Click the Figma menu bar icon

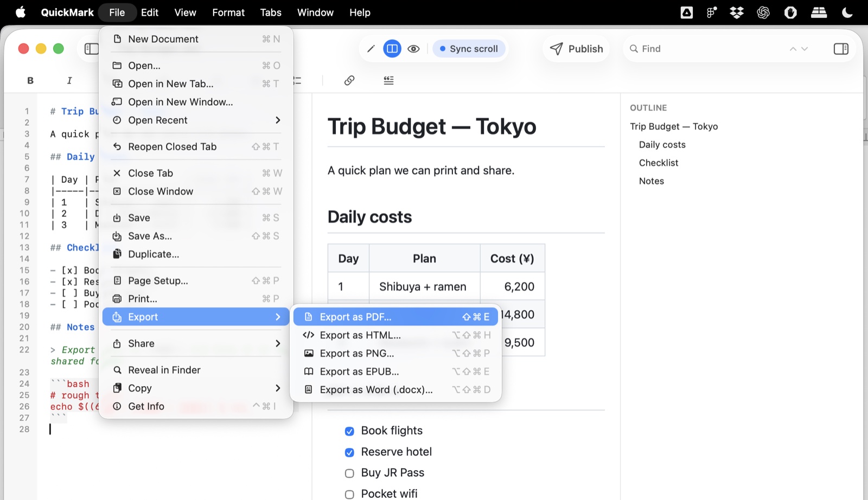712,12
